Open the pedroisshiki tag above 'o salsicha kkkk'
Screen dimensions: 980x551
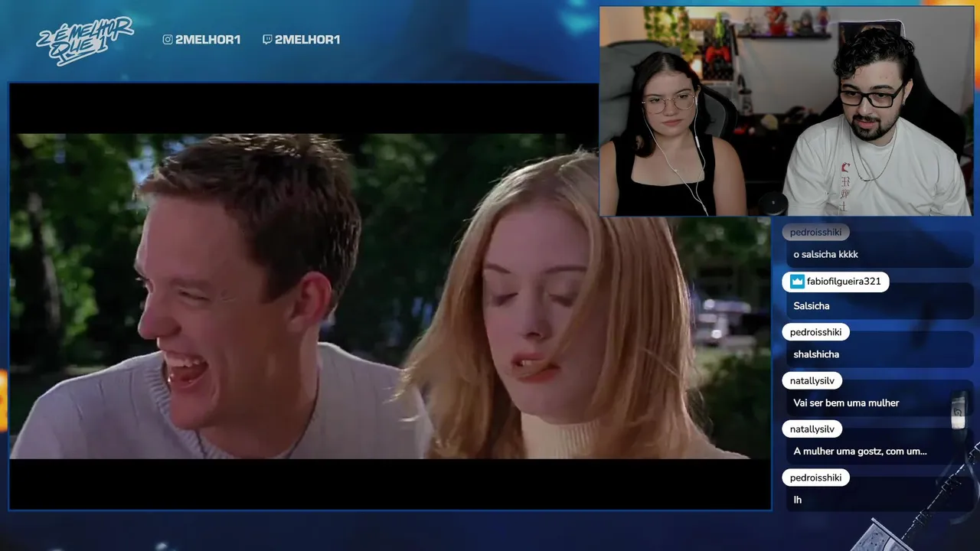pos(815,232)
